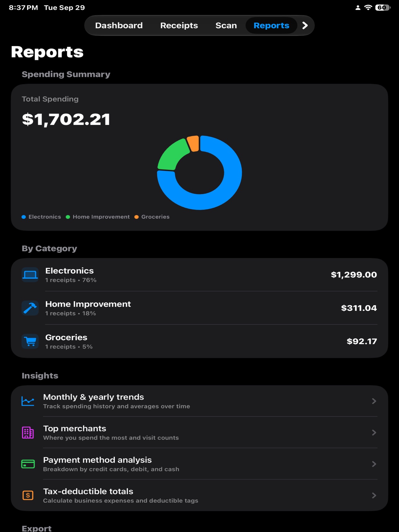Go to the Scan tab
Screen dimensions: 399x532
pos(226,25)
